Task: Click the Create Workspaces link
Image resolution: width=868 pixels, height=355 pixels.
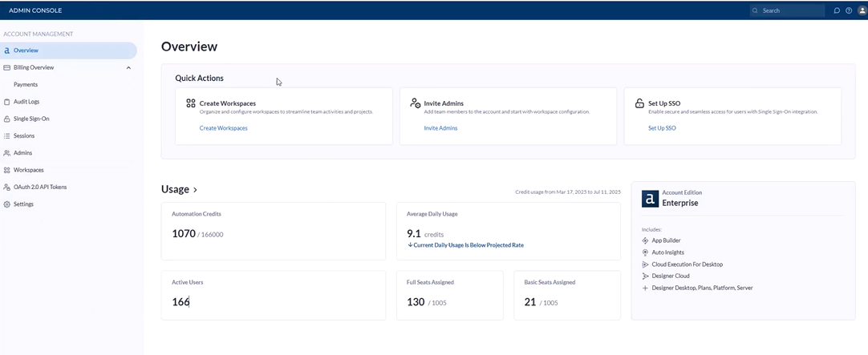Action: 224,127
